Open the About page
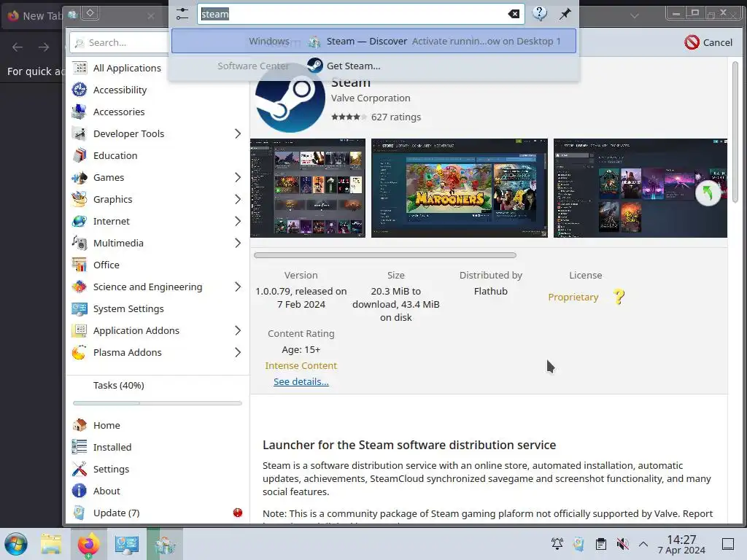Image resolution: width=747 pixels, height=560 pixels. pos(158,491)
